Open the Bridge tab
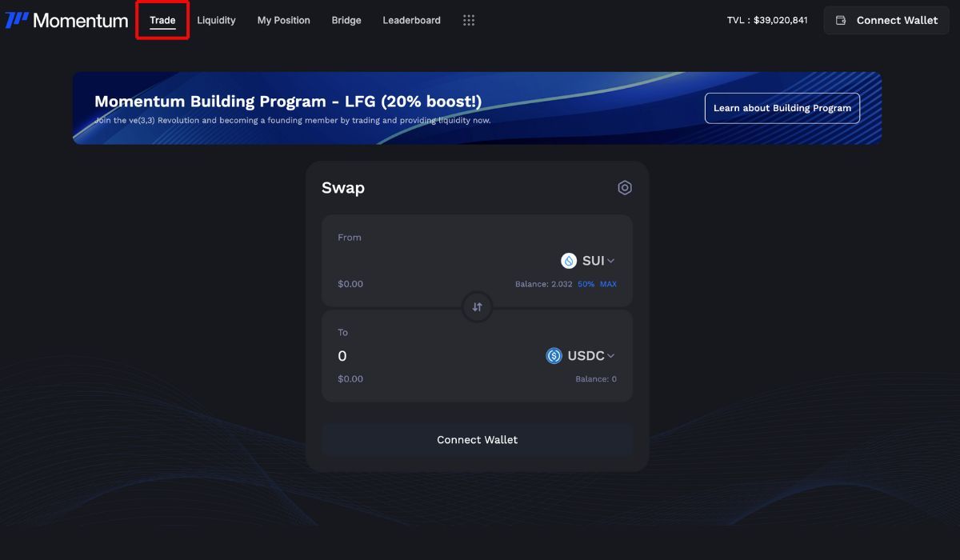 tap(346, 20)
